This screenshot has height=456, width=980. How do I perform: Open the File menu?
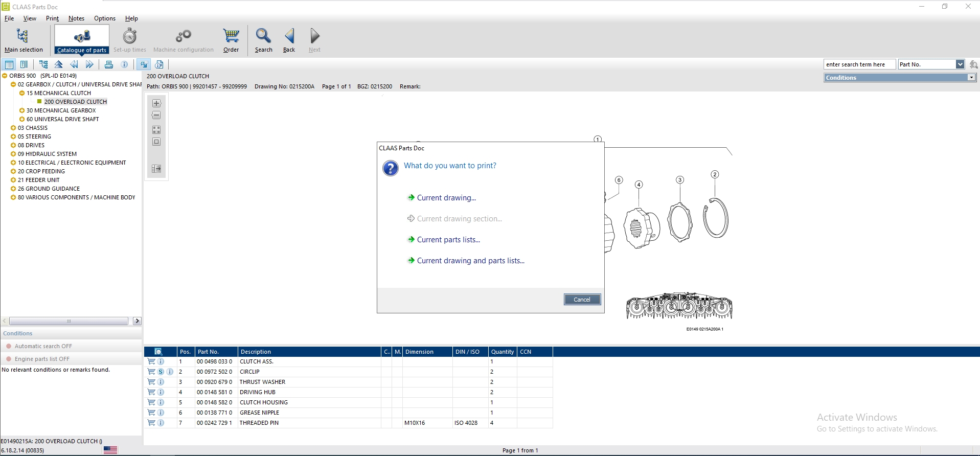point(9,18)
